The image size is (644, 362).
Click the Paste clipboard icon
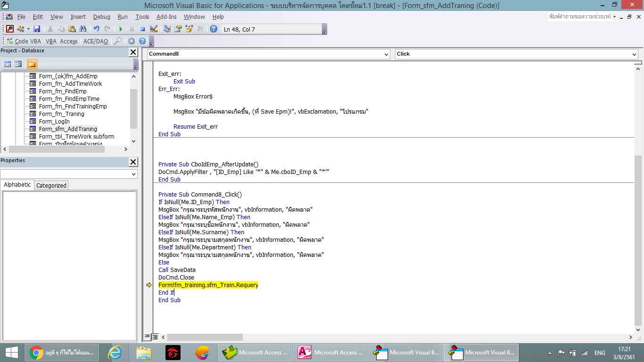72,29
